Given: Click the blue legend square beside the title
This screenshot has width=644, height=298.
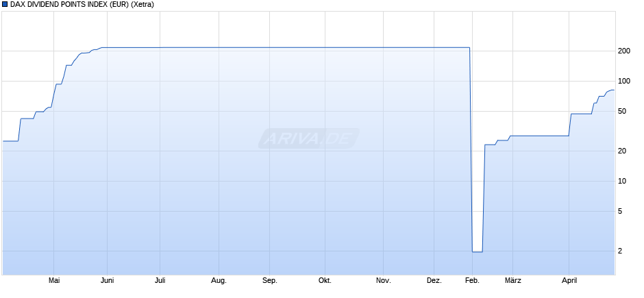Looking at the screenshot, I should [5, 5].
